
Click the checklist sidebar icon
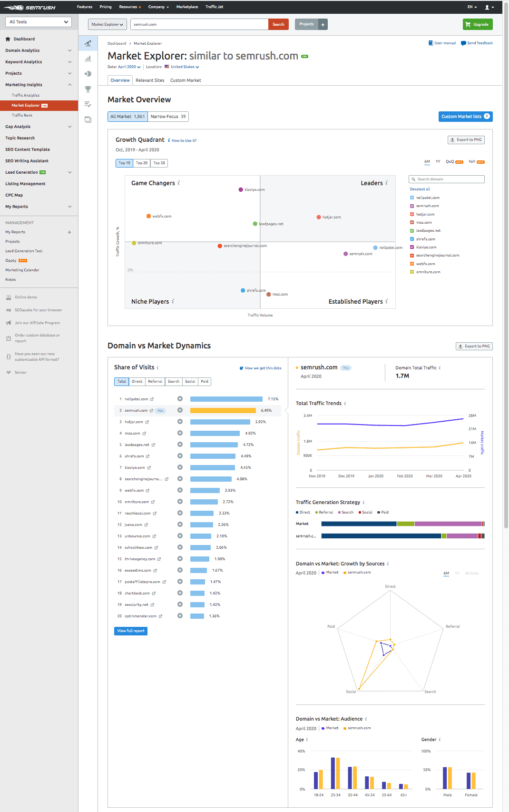[88, 104]
